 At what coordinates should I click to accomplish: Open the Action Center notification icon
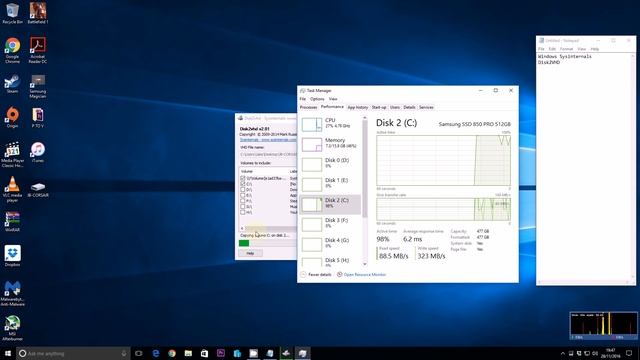tap(629, 353)
